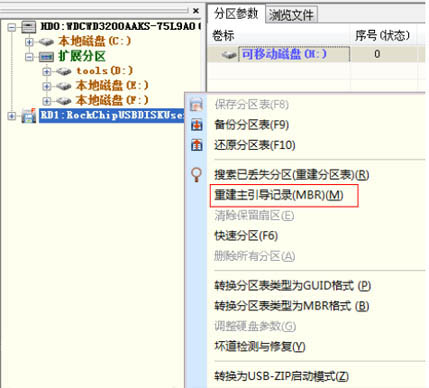This screenshot has width=429, height=388.
Task: Click the HD0 hard disk icon
Action: [29, 27]
